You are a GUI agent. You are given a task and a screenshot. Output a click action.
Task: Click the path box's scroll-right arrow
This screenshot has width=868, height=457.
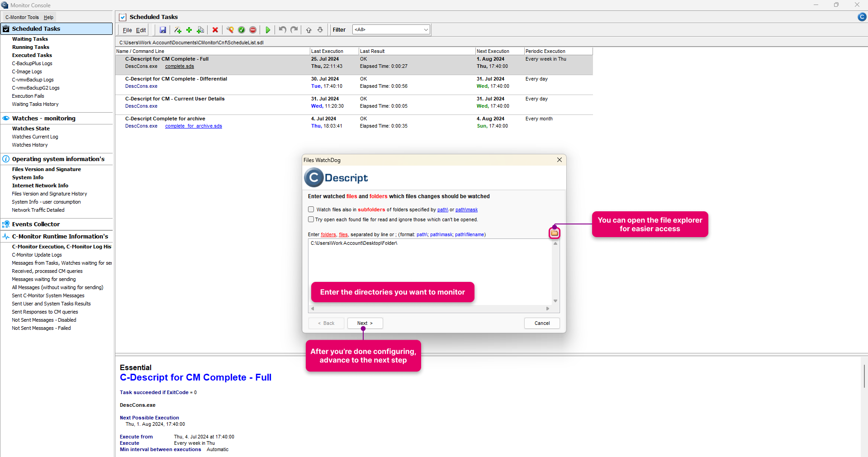548,309
